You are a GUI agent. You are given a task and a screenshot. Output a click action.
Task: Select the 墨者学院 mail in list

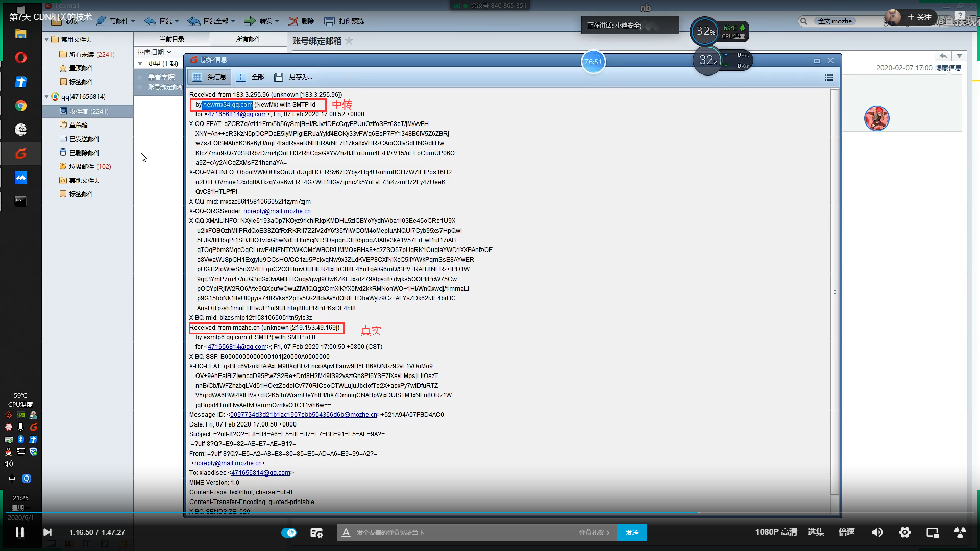[x=160, y=82]
